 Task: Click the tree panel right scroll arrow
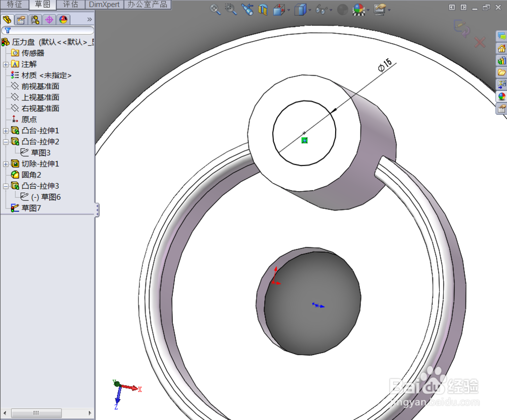[90, 413]
